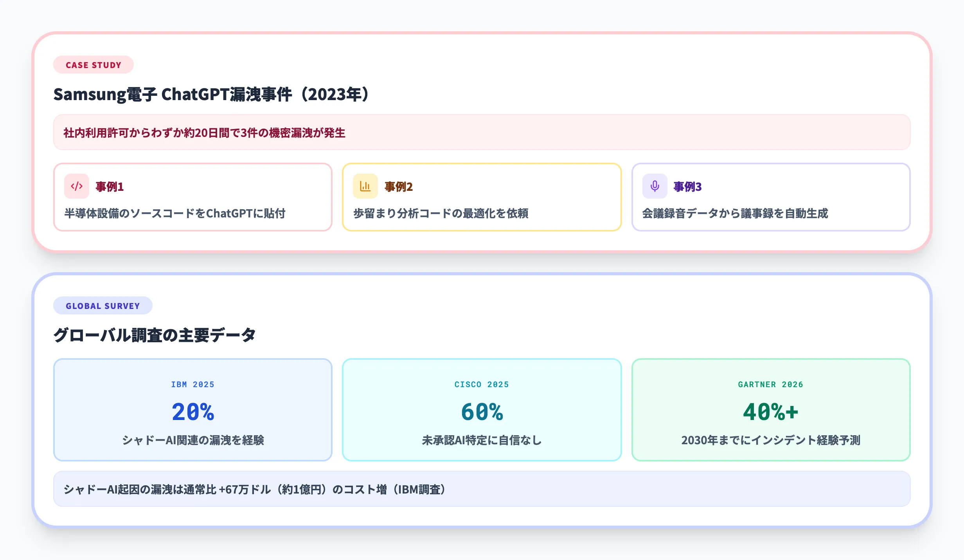Click the 社内利用許可からわずか約20日間 alert banner
Image resolution: width=964 pixels, height=560 pixels.
[x=482, y=133]
